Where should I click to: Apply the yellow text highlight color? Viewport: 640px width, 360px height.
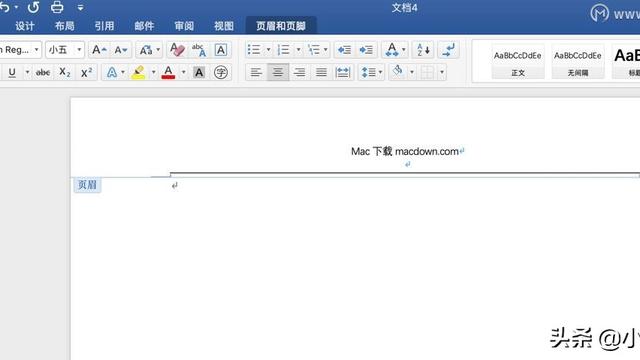click(x=138, y=73)
